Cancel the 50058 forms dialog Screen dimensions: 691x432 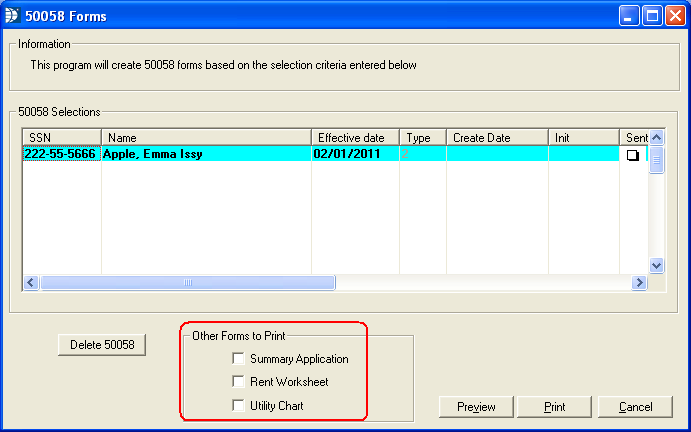click(635, 407)
